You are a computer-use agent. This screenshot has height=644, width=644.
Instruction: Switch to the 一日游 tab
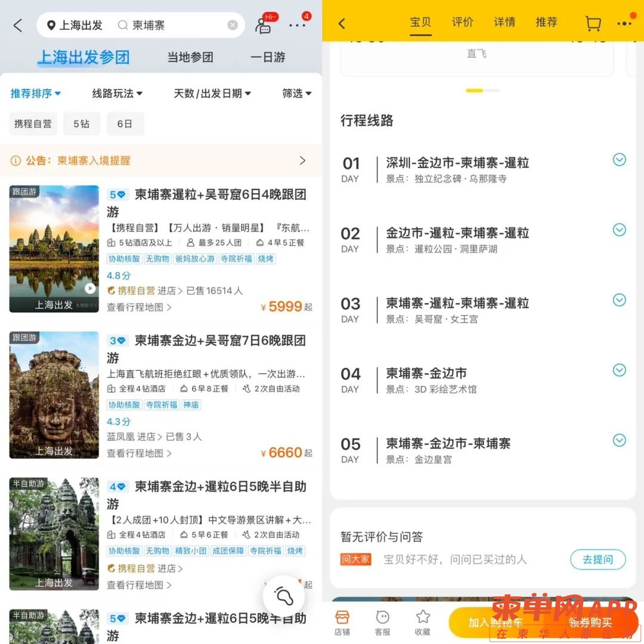(x=268, y=57)
